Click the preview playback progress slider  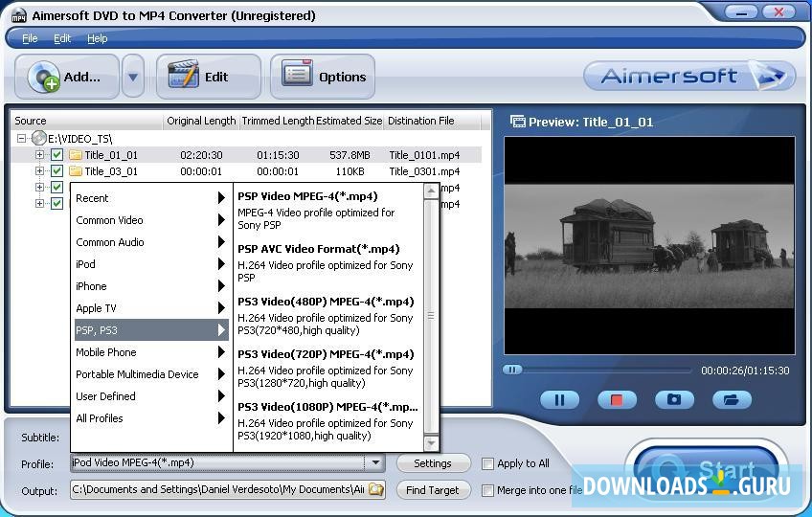(598, 370)
